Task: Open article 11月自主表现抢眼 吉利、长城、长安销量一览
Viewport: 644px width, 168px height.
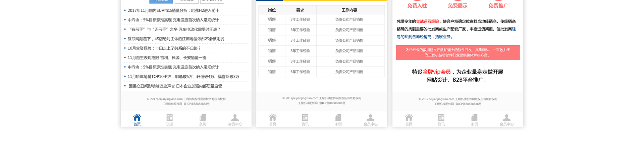Action: (167, 57)
